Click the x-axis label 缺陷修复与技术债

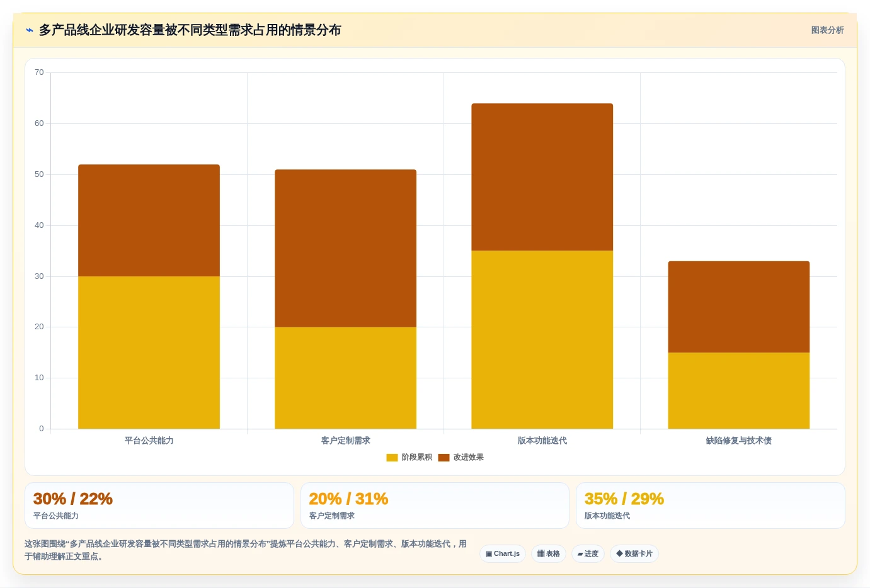[x=738, y=441]
